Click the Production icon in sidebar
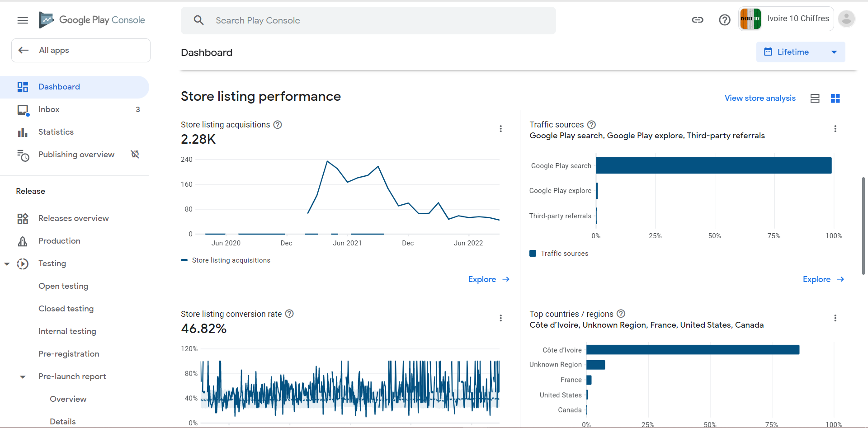Image resolution: width=868 pixels, height=428 pixels. (x=23, y=241)
